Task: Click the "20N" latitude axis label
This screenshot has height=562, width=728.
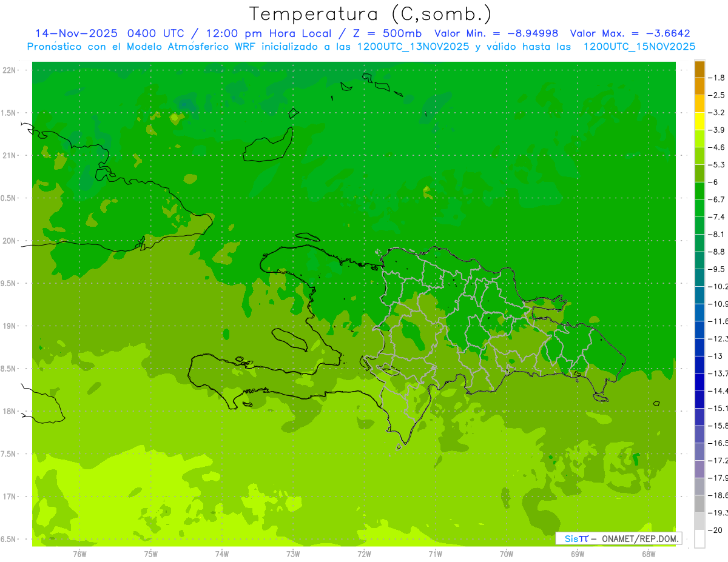Action: tap(9, 241)
